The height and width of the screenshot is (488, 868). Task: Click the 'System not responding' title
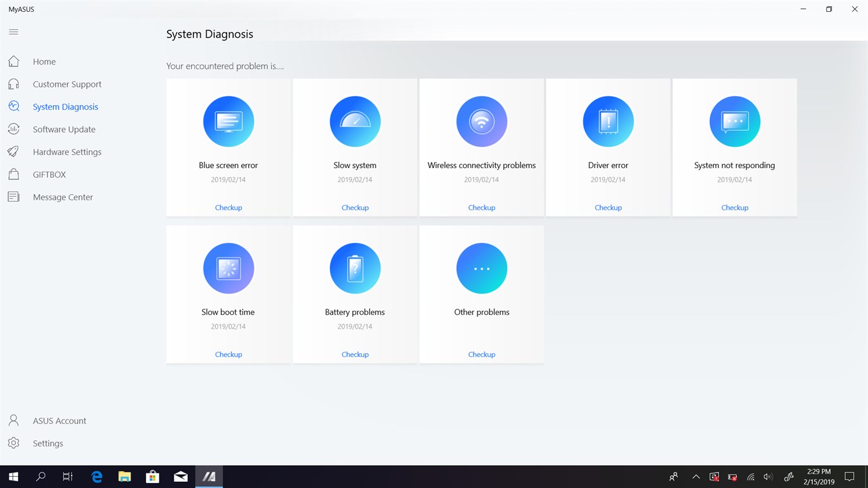coord(735,166)
